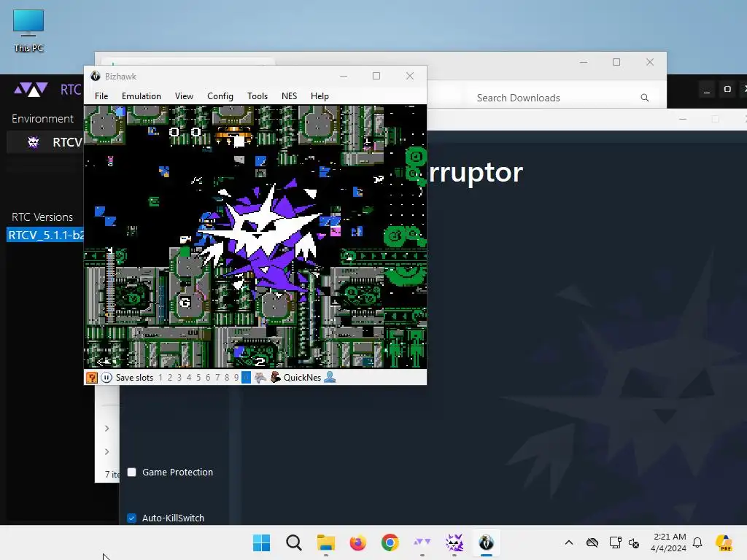Open the Config menu in Bizhawk
This screenshot has height=560, width=747.
tap(220, 96)
